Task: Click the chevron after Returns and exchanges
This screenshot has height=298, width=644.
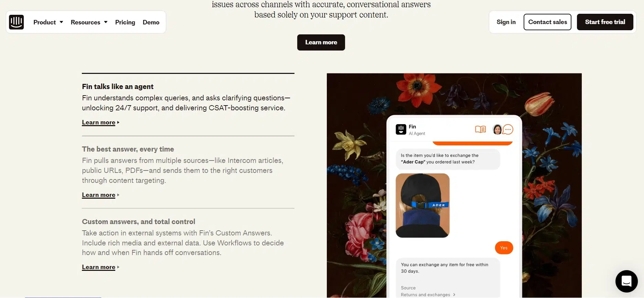Action: pyautogui.click(x=454, y=295)
